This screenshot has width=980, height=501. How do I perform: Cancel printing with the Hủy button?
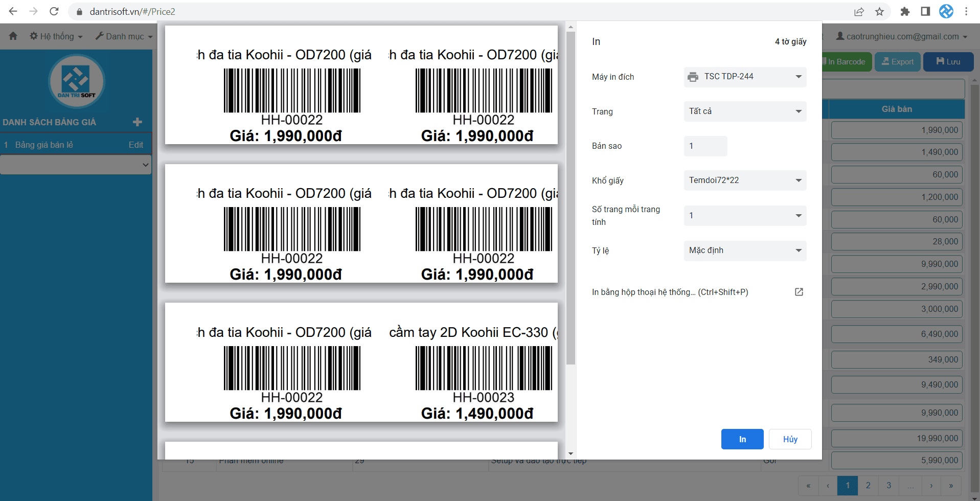tap(790, 439)
